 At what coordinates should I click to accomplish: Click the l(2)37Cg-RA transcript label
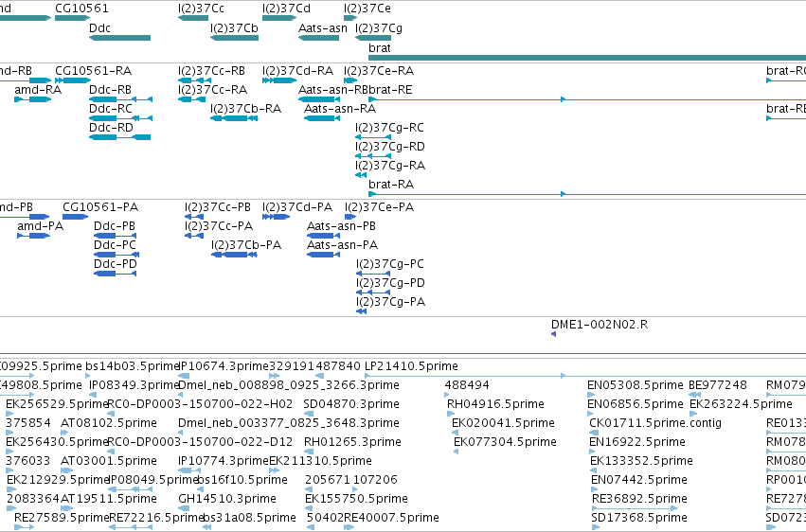click(390, 166)
